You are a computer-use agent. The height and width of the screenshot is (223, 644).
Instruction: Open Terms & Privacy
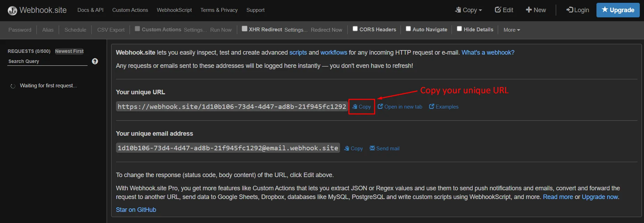coord(219,10)
